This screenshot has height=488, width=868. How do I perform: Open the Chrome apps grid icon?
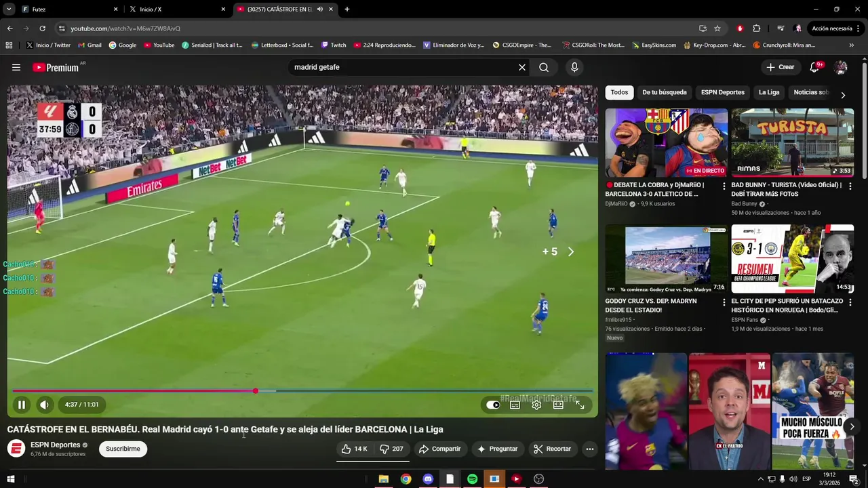tap(9, 45)
